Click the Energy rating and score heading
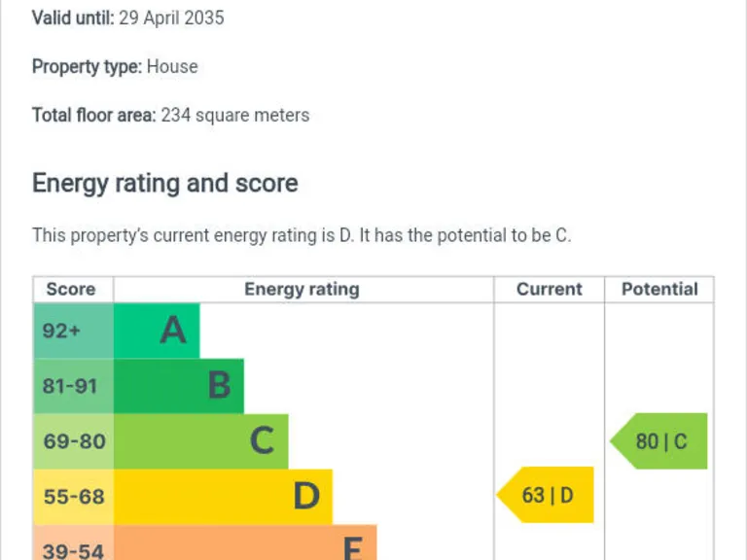The height and width of the screenshot is (560, 747). tap(165, 184)
